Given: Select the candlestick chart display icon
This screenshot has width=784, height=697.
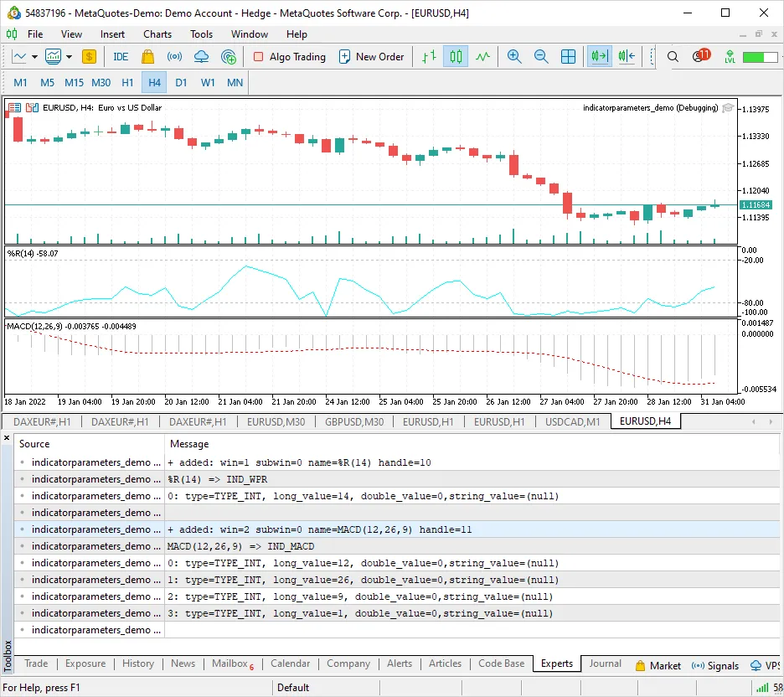Looking at the screenshot, I should (x=454, y=56).
